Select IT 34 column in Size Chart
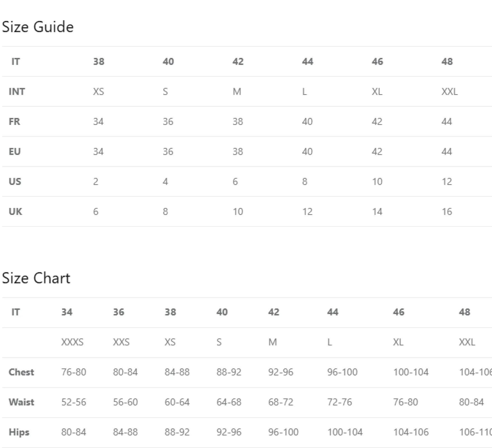This screenshot has height=448, width=492. coord(67,312)
